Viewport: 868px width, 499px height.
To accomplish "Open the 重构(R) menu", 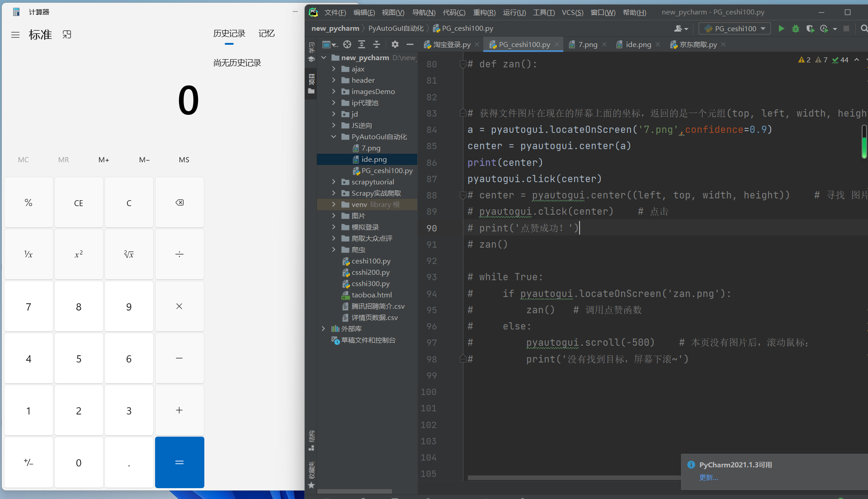I will tap(484, 12).
